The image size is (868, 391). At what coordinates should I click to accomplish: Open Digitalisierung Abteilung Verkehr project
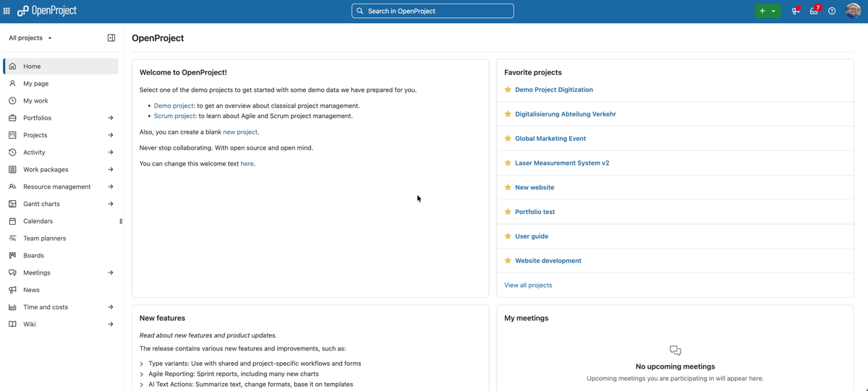click(566, 114)
